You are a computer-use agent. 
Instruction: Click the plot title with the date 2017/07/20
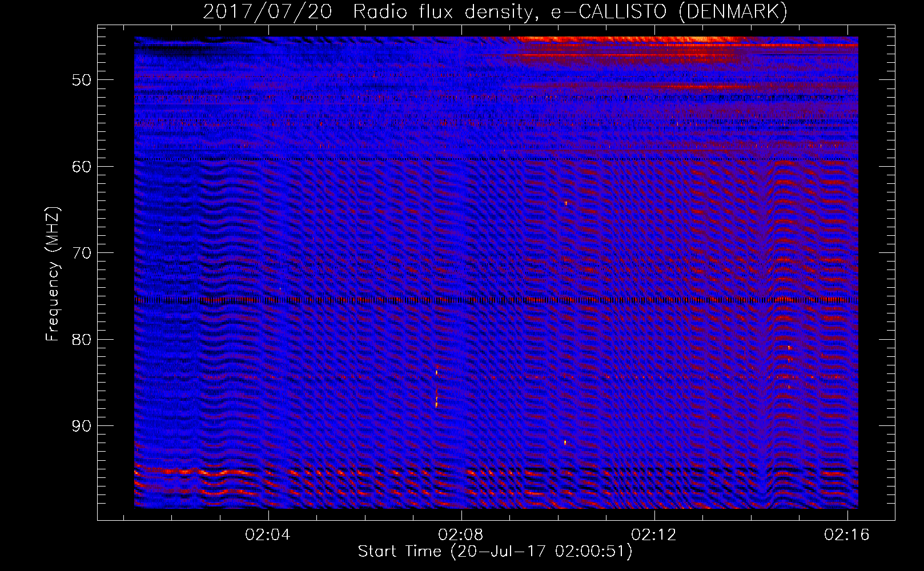point(495,11)
